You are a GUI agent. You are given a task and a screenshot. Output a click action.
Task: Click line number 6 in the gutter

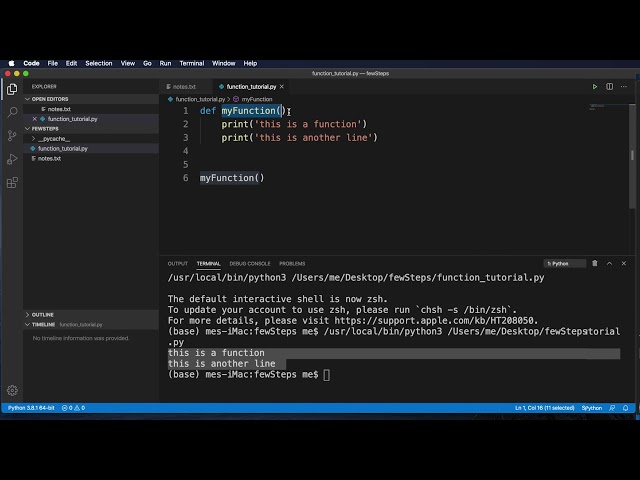click(186, 178)
